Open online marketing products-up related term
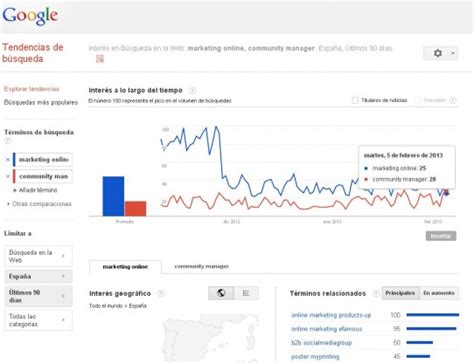Screen dimensions: 474x363 tap(331, 315)
